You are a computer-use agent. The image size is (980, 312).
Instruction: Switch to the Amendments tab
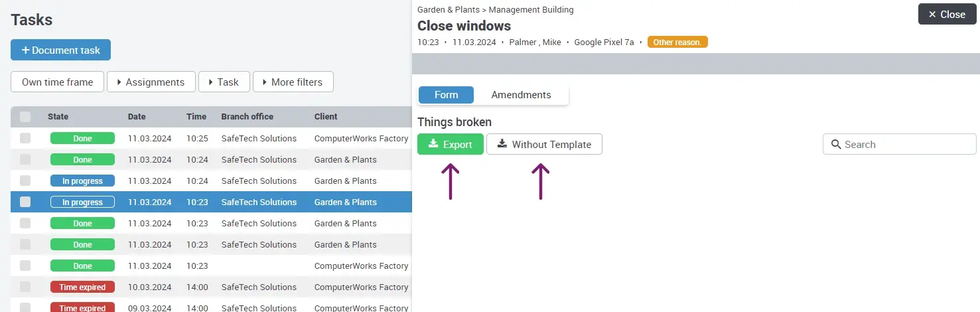point(521,95)
